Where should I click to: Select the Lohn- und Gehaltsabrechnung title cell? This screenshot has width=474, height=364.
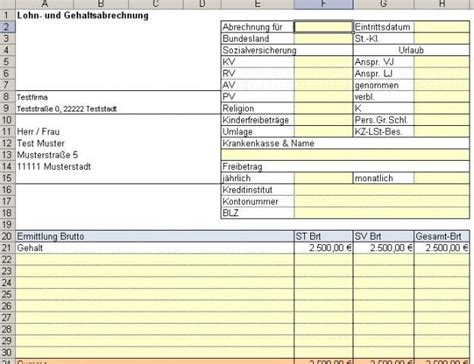(x=83, y=15)
